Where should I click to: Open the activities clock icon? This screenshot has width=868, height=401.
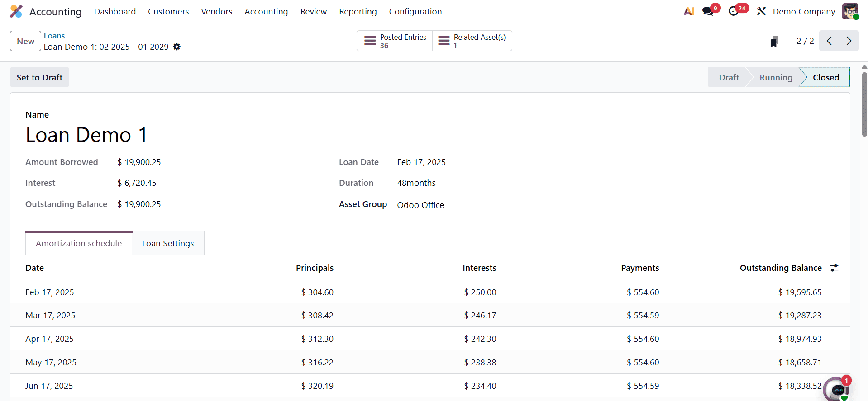tap(734, 11)
